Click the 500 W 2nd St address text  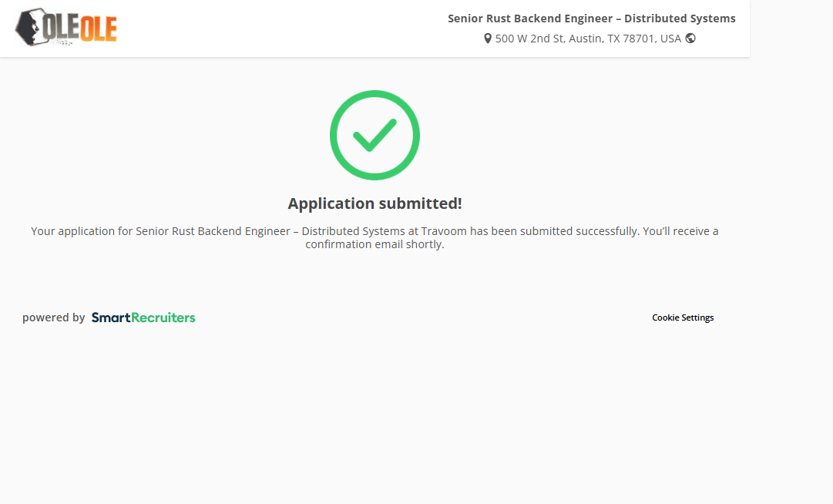pos(530,39)
